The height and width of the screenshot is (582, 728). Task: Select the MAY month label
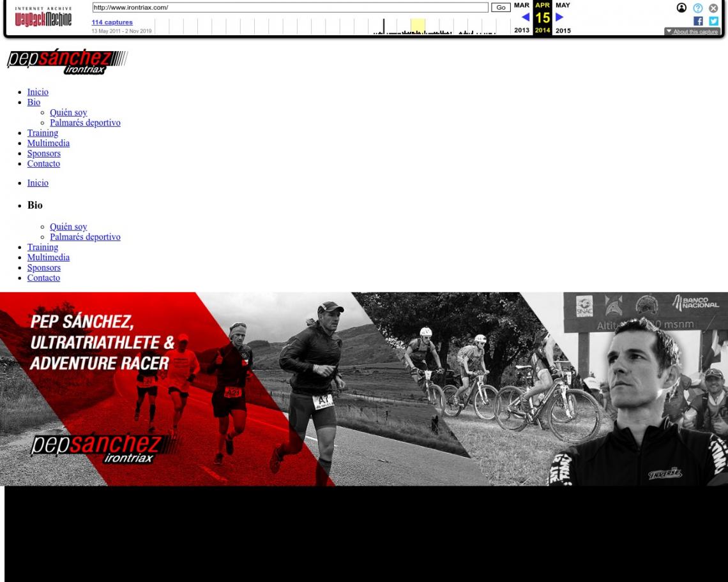[563, 5]
